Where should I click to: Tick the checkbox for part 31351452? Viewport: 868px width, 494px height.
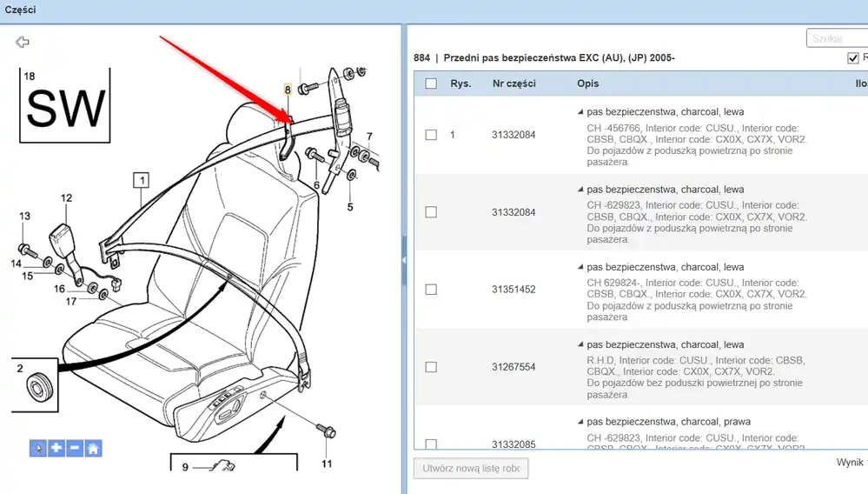coord(431,290)
